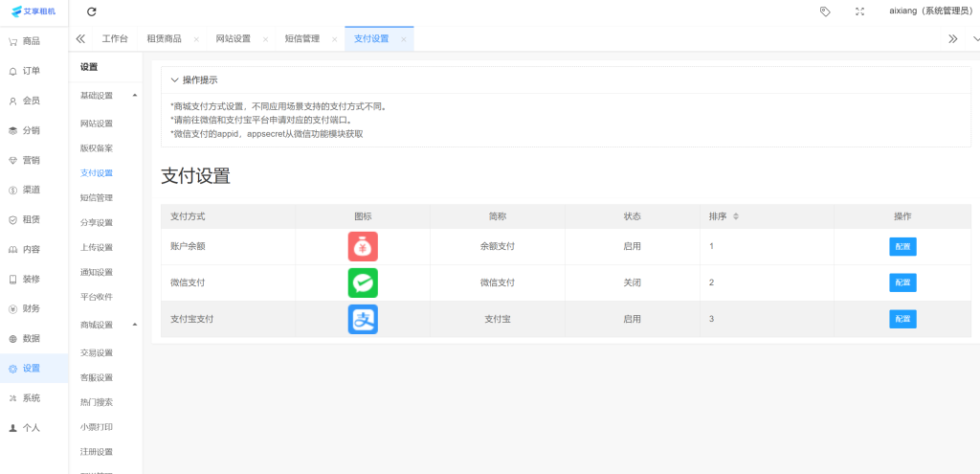
Task: Toggle fullscreen with the expand icon
Action: click(x=859, y=11)
